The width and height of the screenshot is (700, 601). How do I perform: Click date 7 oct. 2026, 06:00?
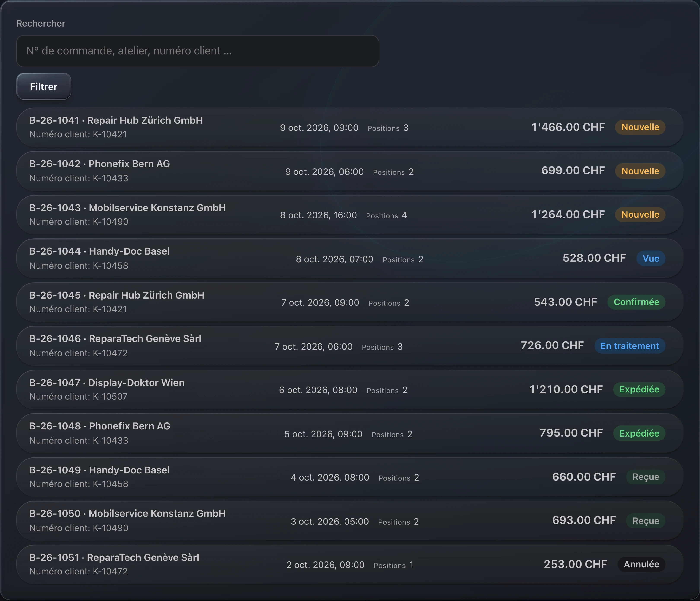[x=313, y=347]
